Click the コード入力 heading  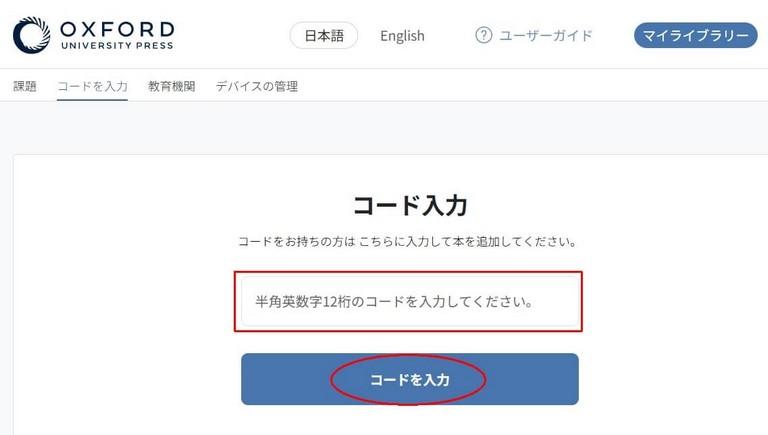pos(410,205)
